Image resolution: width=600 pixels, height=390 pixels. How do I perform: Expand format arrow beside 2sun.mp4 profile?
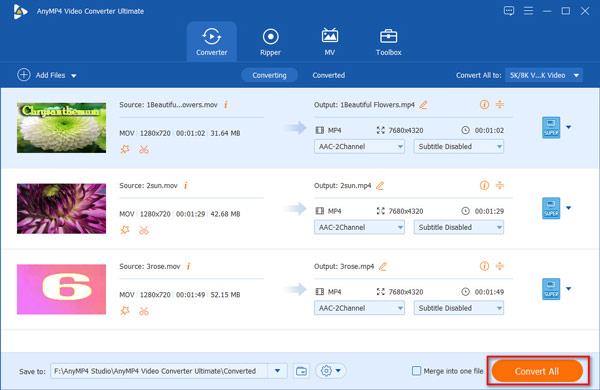click(569, 208)
